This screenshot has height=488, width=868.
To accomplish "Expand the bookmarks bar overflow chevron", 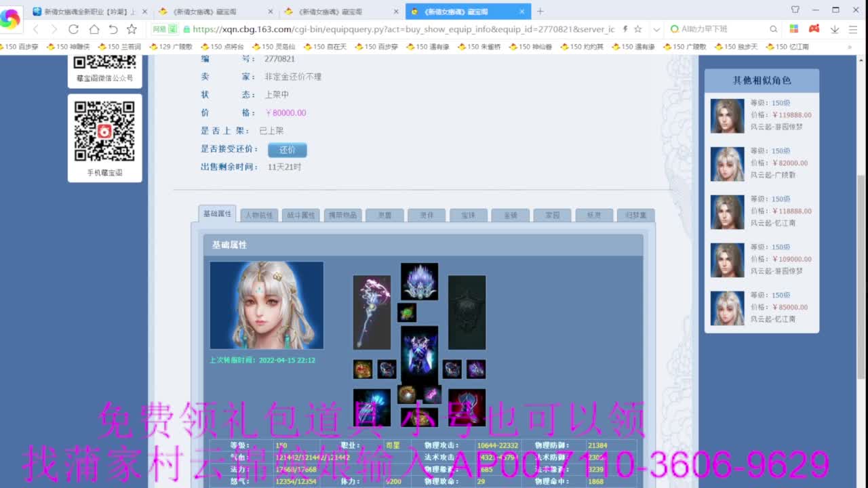I will click(850, 47).
